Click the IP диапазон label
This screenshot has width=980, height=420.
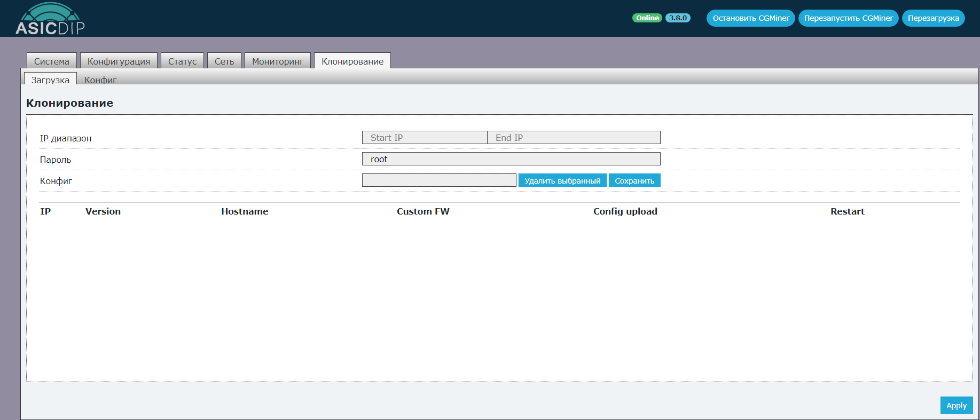[66, 138]
